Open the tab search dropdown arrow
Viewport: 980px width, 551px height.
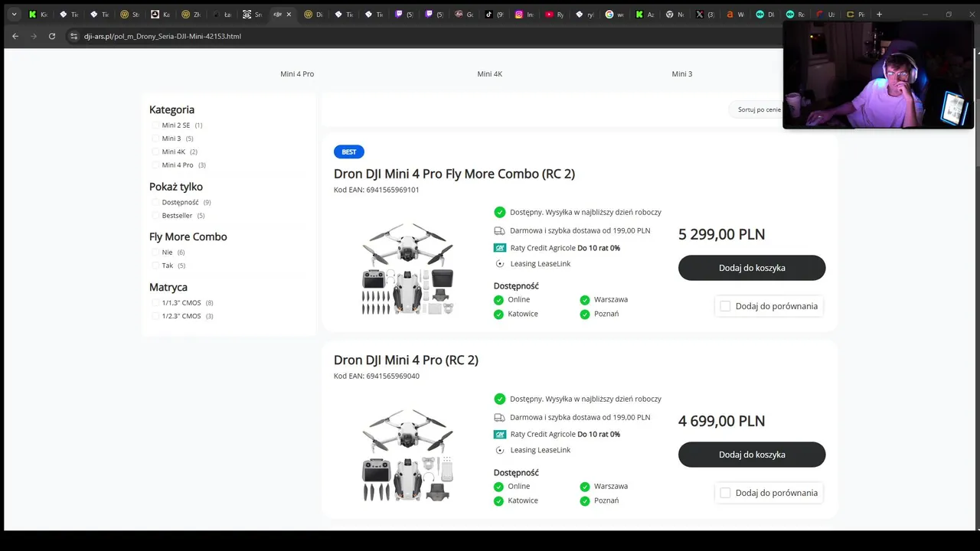[x=14, y=14]
